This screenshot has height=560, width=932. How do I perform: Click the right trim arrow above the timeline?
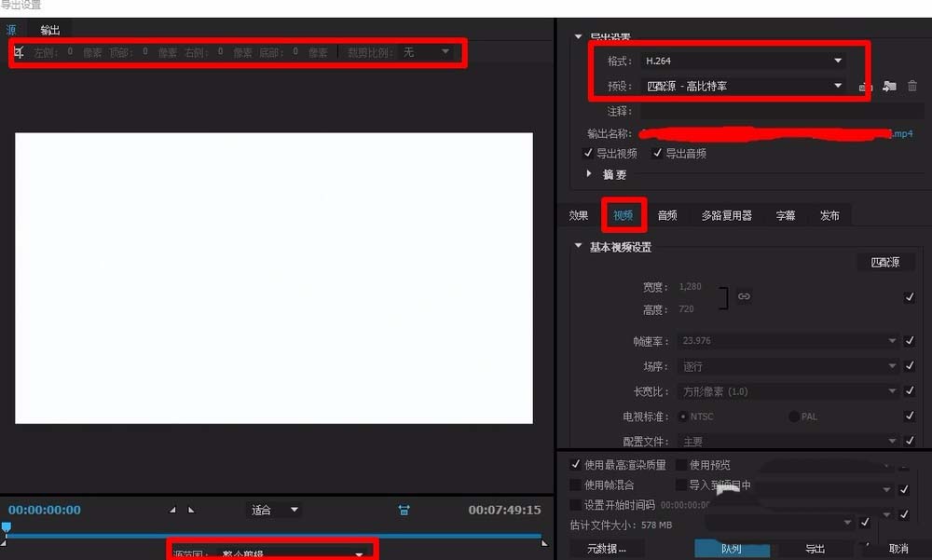(x=191, y=510)
